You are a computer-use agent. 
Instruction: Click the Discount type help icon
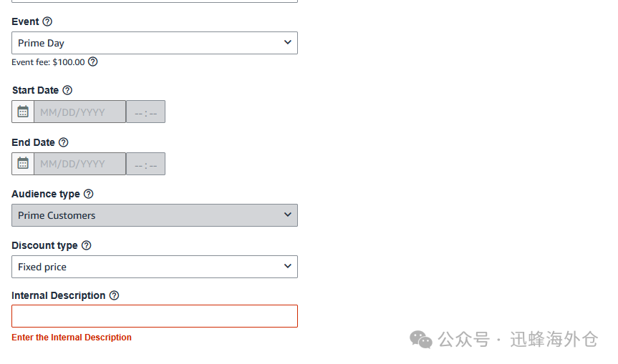click(87, 245)
